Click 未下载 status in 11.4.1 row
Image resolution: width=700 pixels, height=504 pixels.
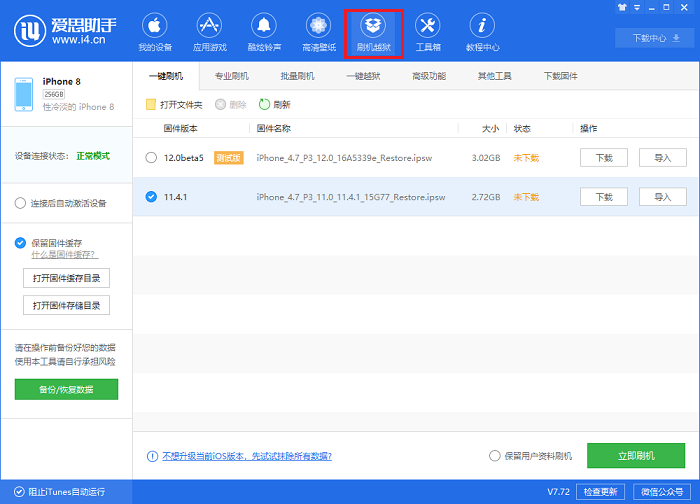pyautogui.click(x=526, y=197)
